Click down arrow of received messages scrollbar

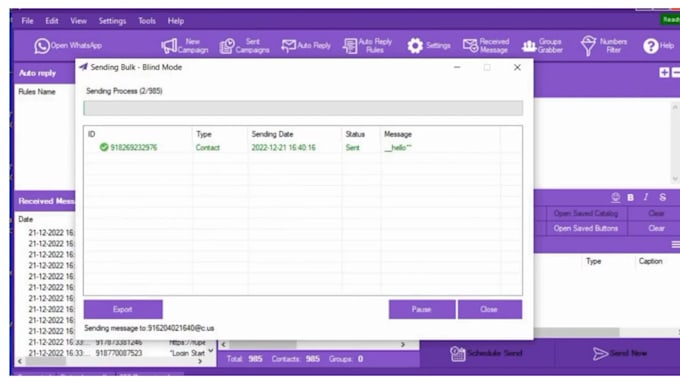click(211, 351)
